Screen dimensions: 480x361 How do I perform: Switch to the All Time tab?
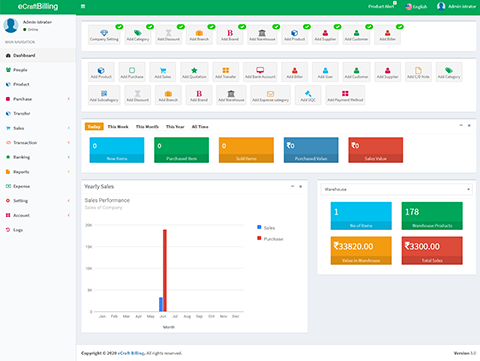pyautogui.click(x=200, y=127)
